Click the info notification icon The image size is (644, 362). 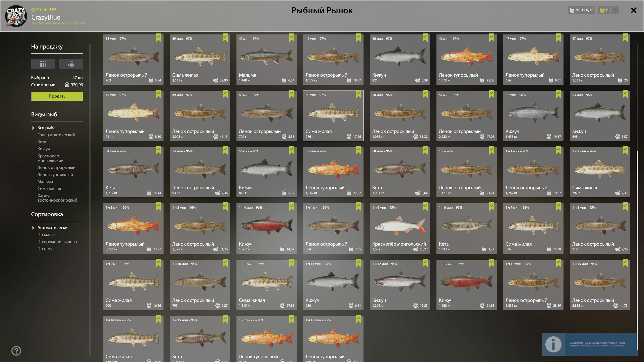553,344
